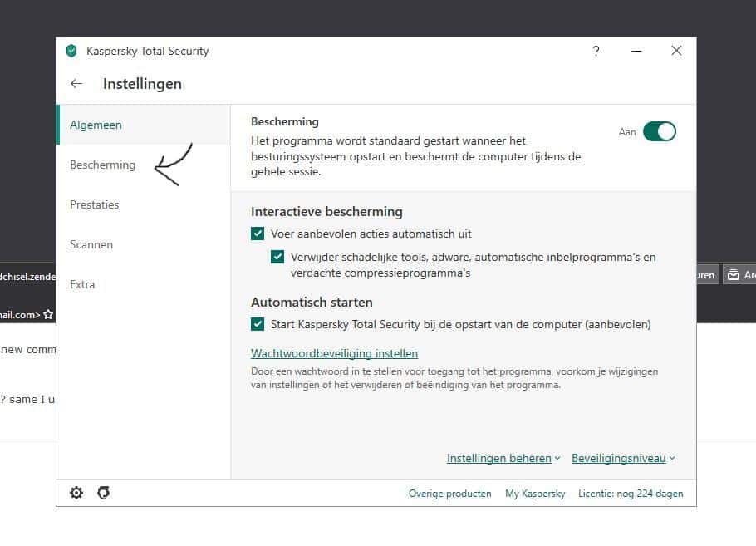The height and width of the screenshot is (546, 756).
Task: Expand the Beveiligingsniveau dropdown
Action: coord(623,458)
